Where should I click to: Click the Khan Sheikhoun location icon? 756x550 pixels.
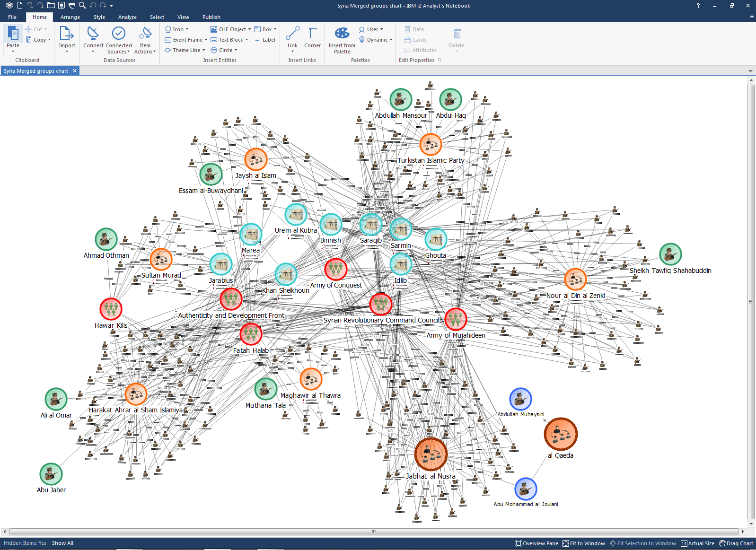click(x=286, y=274)
